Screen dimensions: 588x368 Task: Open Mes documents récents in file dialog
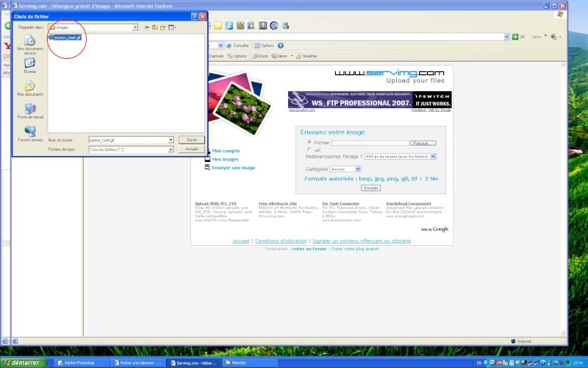tap(30, 45)
